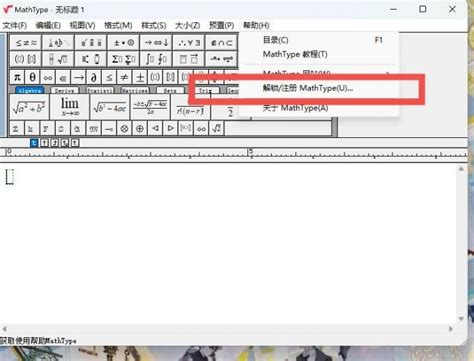This screenshot has width=474, height=361.
Task: Insert the element-of symbol
Action: pyautogui.click(x=63, y=77)
